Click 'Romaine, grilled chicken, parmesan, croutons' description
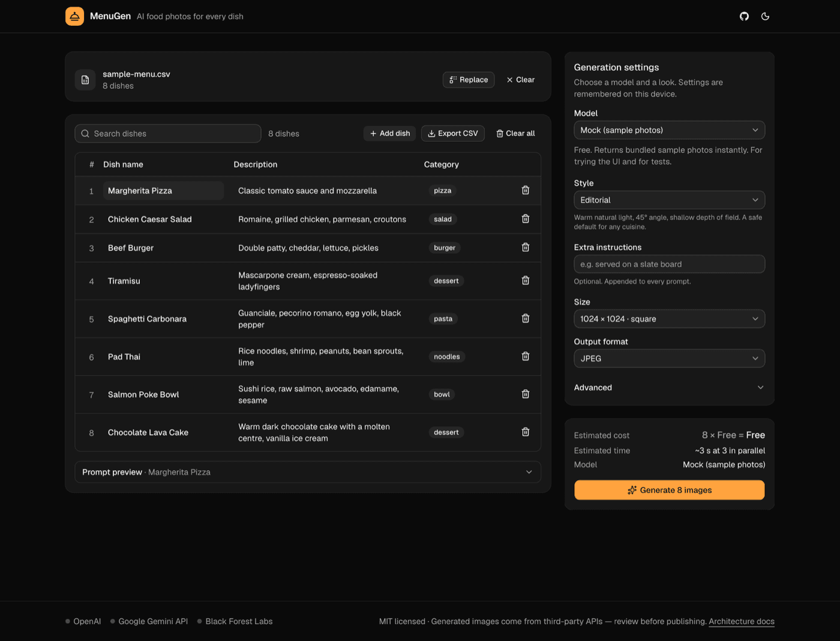Screen dimensions: 840x641 [322, 219]
